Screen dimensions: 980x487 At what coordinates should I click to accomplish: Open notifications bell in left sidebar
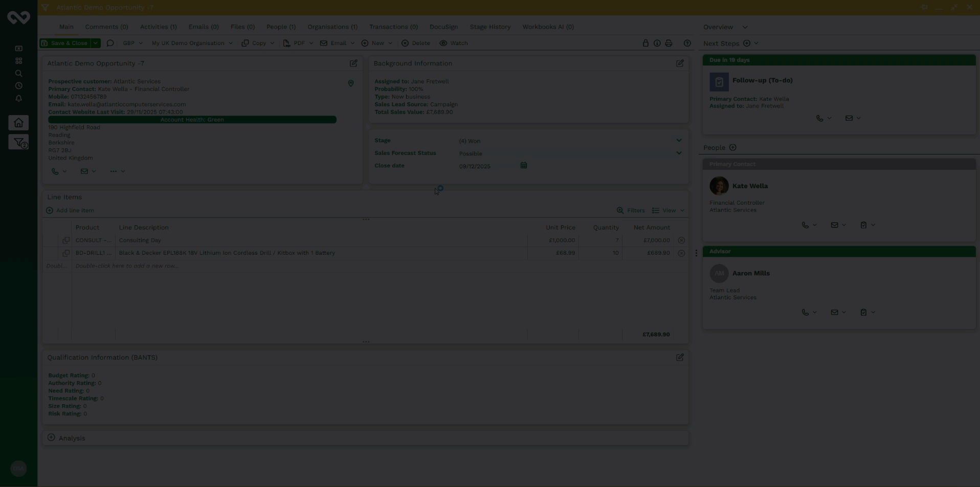(x=18, y=98)
